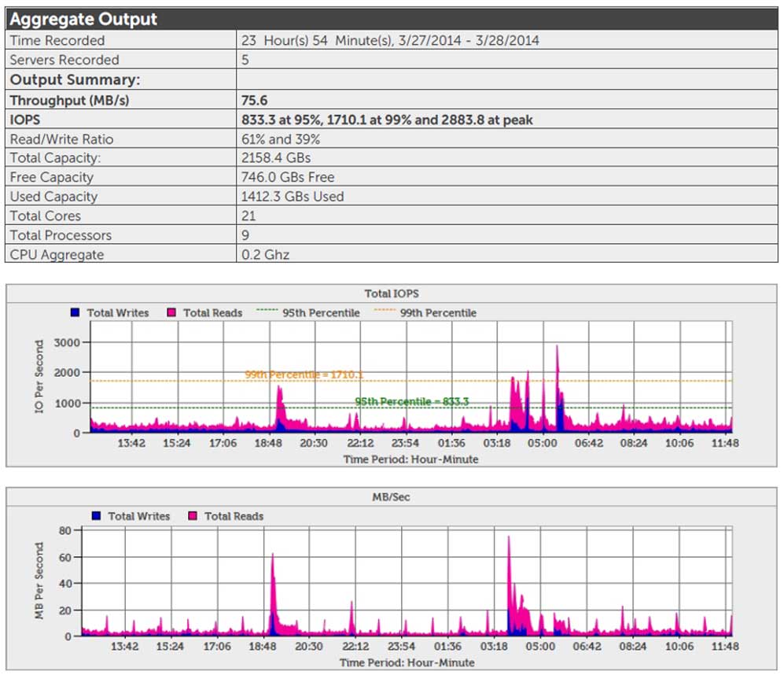The height and width of the screenshot is (675, 784).
Task: Click the Total Capacity value 2158.4 GBs
Action: (277, 158)
